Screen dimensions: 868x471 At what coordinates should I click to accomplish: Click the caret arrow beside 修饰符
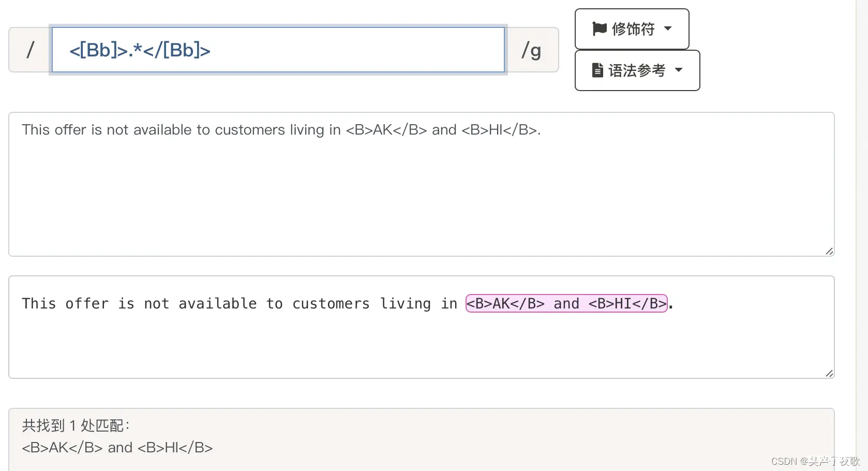coord(668,28)
